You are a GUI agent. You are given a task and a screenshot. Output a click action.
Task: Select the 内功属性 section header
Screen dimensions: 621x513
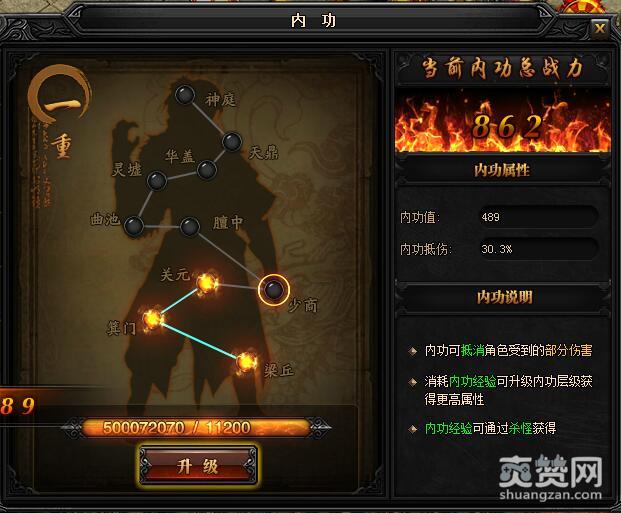[502, 170]
